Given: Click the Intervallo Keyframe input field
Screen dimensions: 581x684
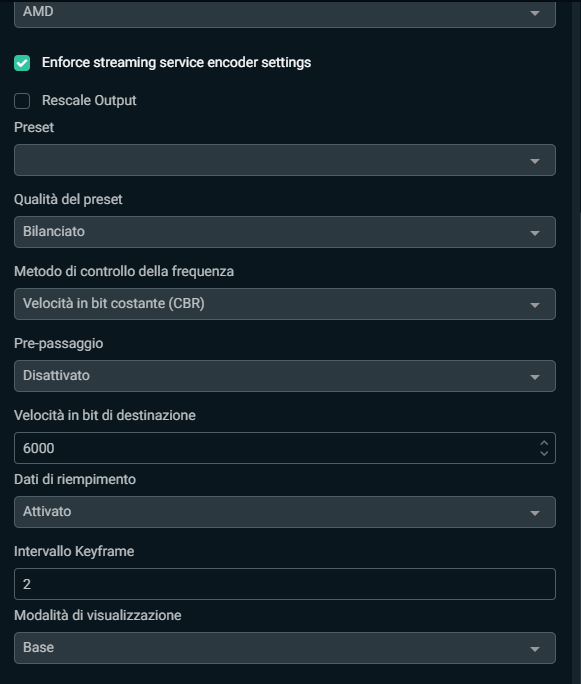Looking at the screenshot, I should pos(285,584).
